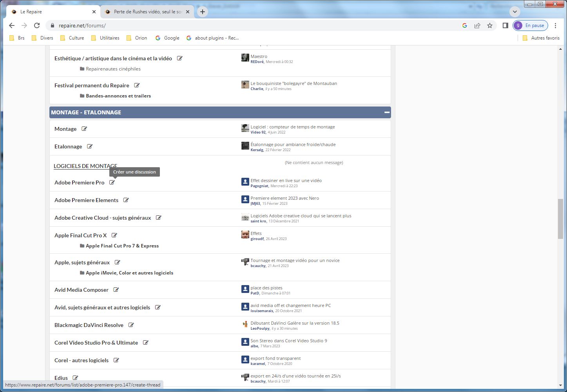Click create-thread icon next to Corel - autres logiciels

(116, 360)
